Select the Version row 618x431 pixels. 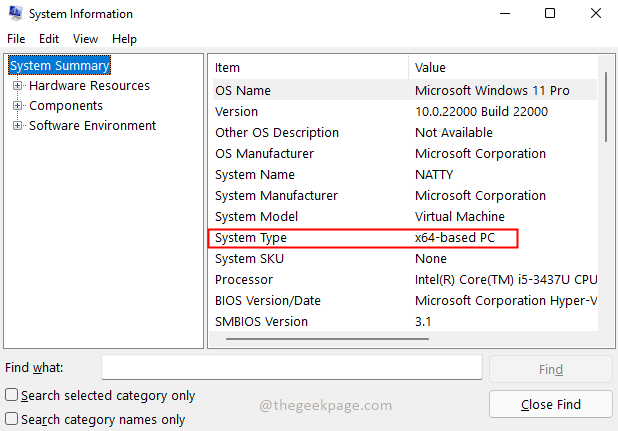pyautogui.click(x=405, y=111)
